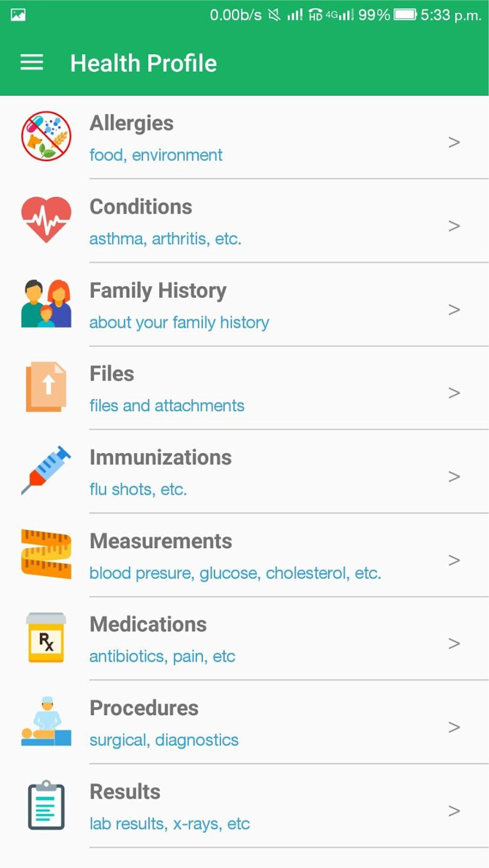
Task: Expand Measurements using its chevron arrow
Action: click(453, 560)
